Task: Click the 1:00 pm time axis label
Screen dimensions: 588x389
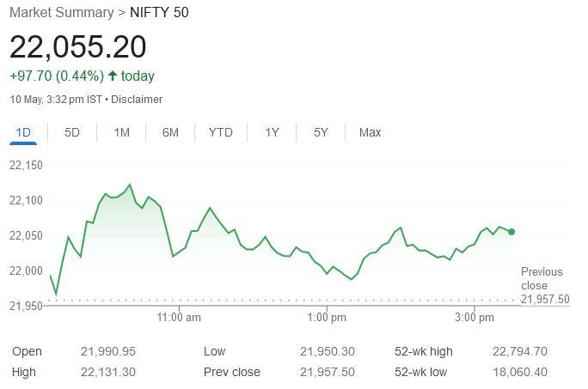Action: [327, 318]
